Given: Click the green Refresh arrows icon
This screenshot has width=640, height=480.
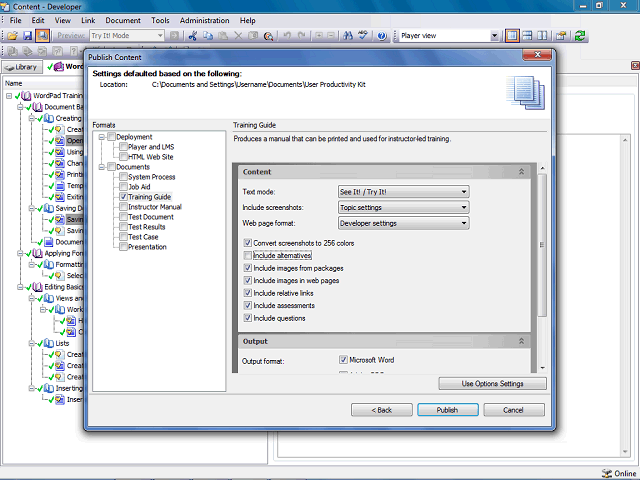Looking at the screenshot, I should pyautogui.click(x=580, y=36).
